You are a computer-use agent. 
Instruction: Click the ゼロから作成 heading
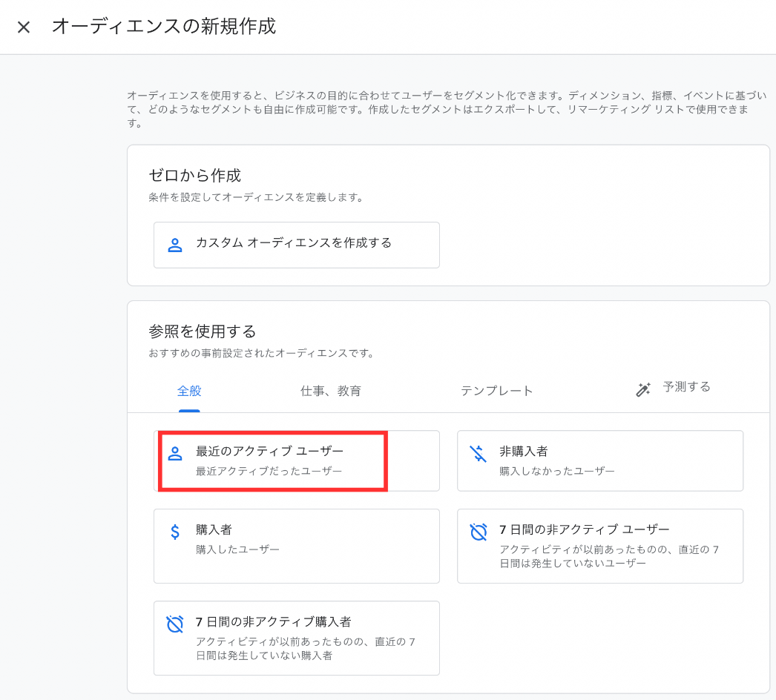pyautogui.click(x=195, y=175)
